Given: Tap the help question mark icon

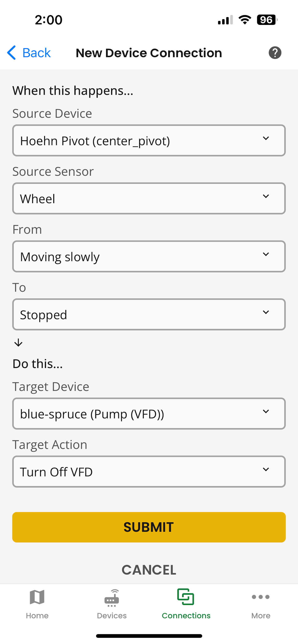Looking at the screenshot, I should click(x=275, y=53).
